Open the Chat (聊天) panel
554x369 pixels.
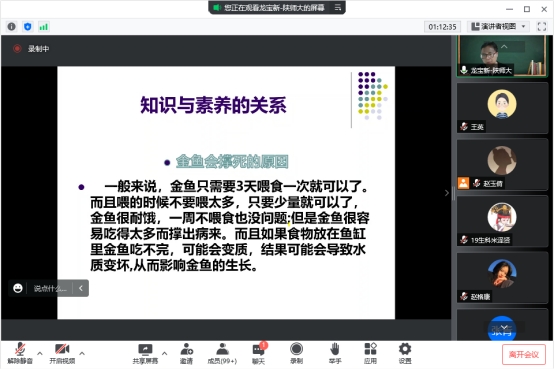258,353
